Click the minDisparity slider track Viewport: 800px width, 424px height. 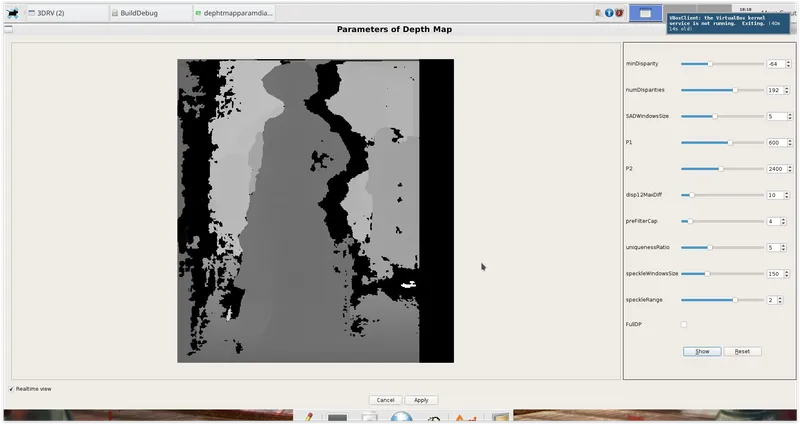click(x=722, y=64)
